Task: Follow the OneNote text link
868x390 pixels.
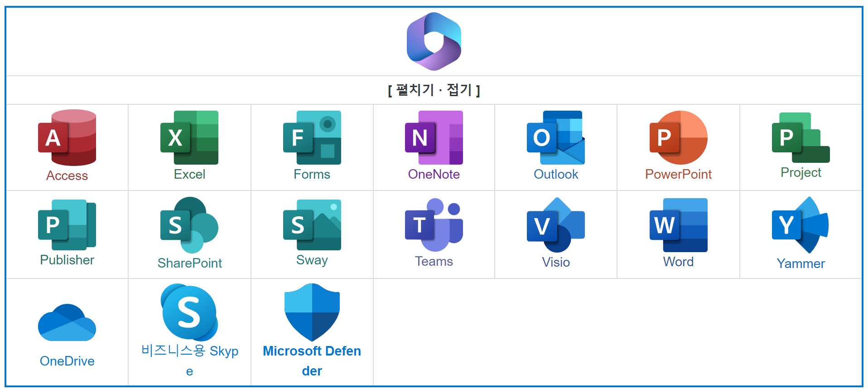Action: (x=434, y=174)
